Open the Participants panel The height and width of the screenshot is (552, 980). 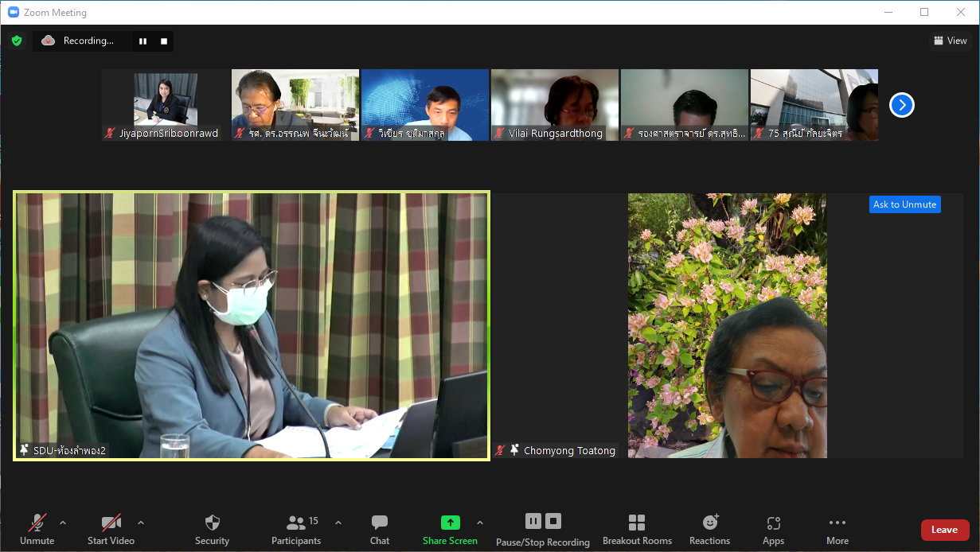pos(296,529)
